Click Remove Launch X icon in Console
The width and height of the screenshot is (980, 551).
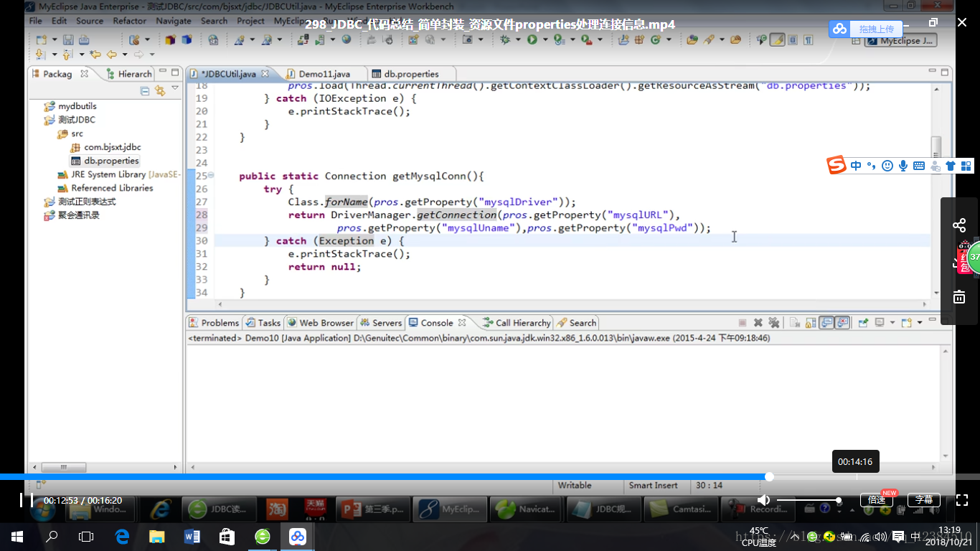tap(758, 323)
